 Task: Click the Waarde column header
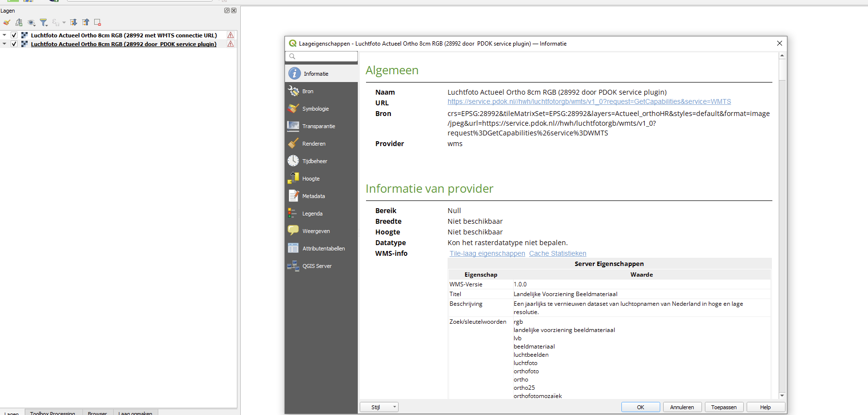coord(642,275)
